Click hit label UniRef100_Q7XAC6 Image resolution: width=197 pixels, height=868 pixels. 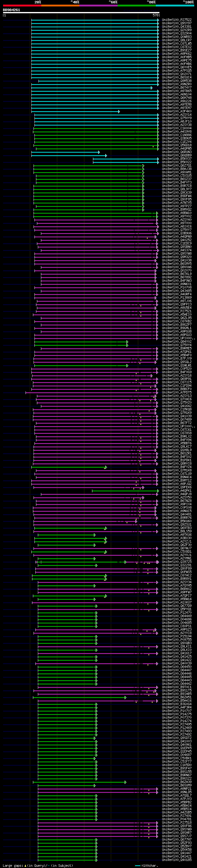[x=177, y=399]
